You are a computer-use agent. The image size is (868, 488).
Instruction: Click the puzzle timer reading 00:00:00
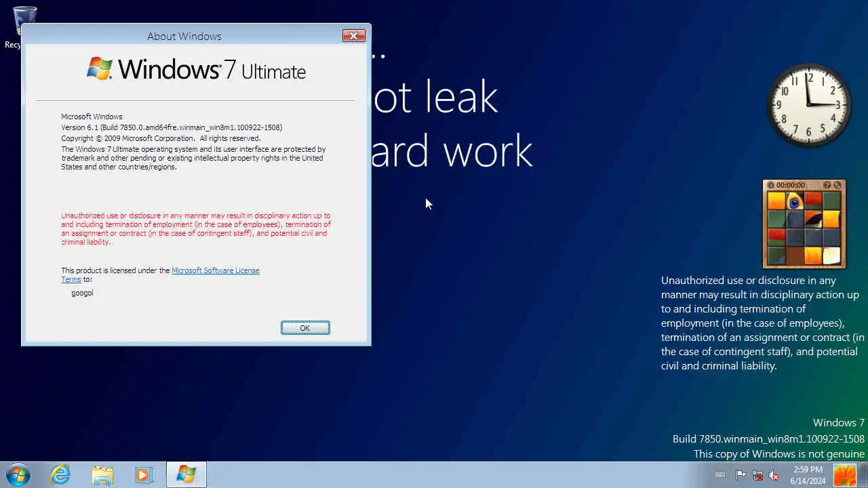point(791,185)
